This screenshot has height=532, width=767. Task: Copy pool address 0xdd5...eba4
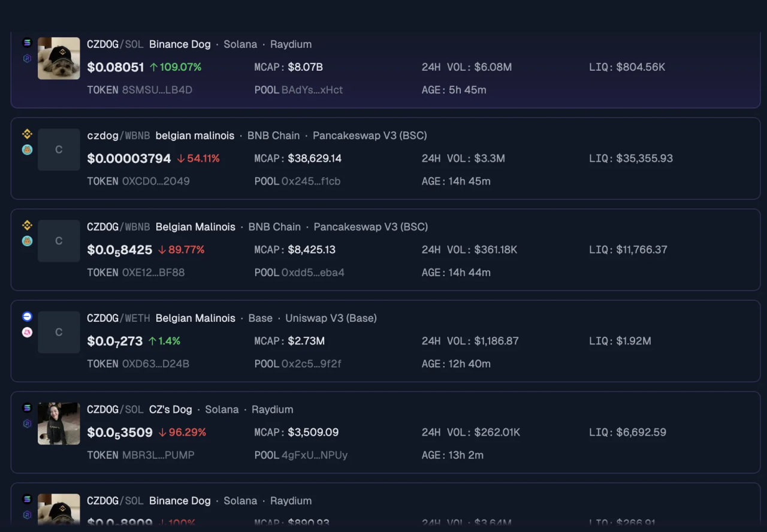point(313,273)
